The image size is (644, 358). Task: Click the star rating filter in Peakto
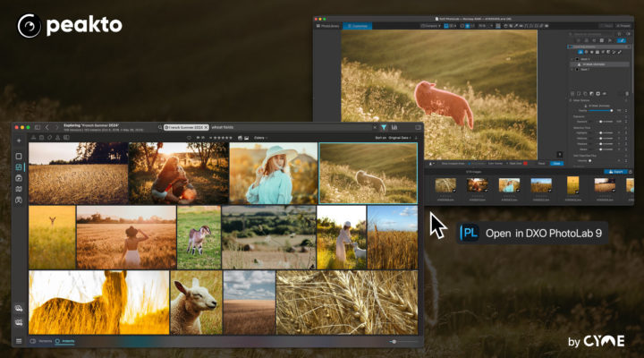click(221, 138)
